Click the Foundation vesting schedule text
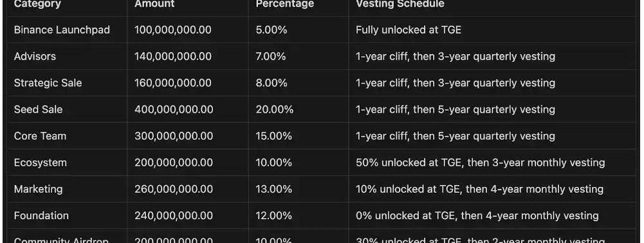 point(477,215)
